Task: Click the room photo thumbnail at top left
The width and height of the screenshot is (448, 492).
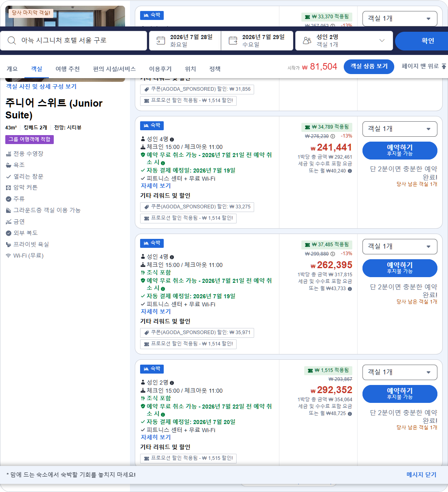Action: click(65, 16)
